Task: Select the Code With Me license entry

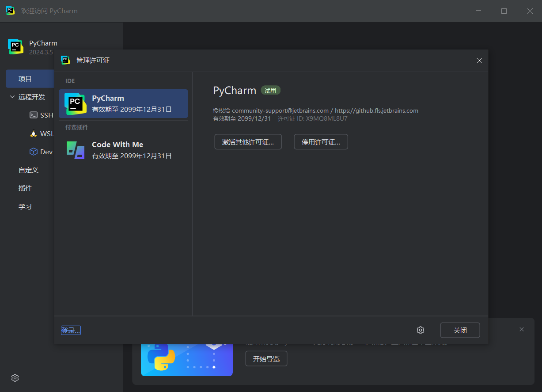Action: click(x=123, y=150)
